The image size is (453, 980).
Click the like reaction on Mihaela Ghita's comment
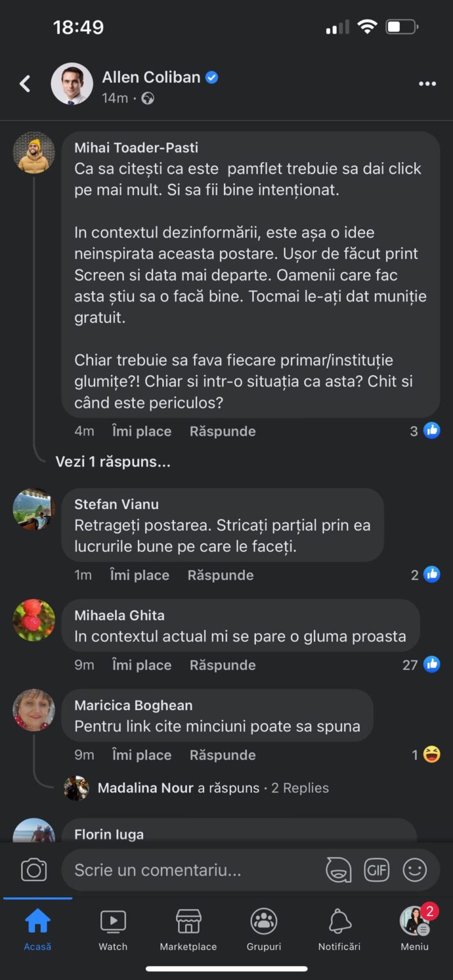[432, 665]
